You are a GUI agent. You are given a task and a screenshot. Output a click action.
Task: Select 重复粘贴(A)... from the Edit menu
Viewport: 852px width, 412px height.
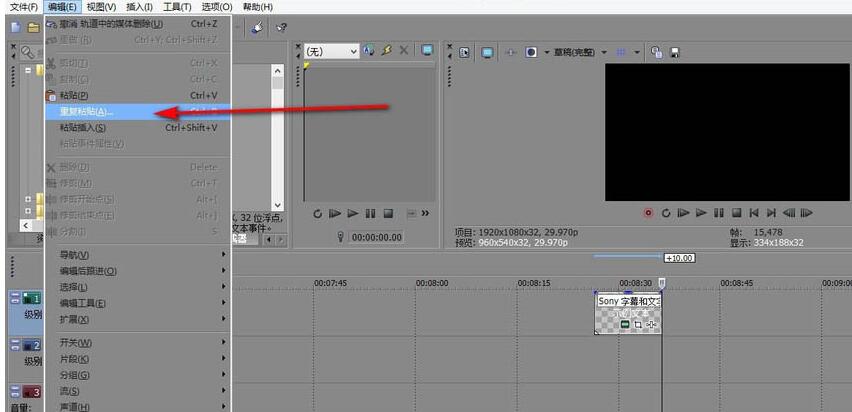(87, 111)
